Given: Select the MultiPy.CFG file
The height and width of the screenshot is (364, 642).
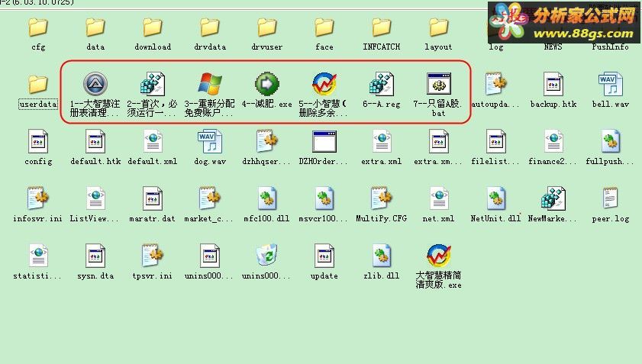Looking at the screenshot, I should tap(382, 198).
